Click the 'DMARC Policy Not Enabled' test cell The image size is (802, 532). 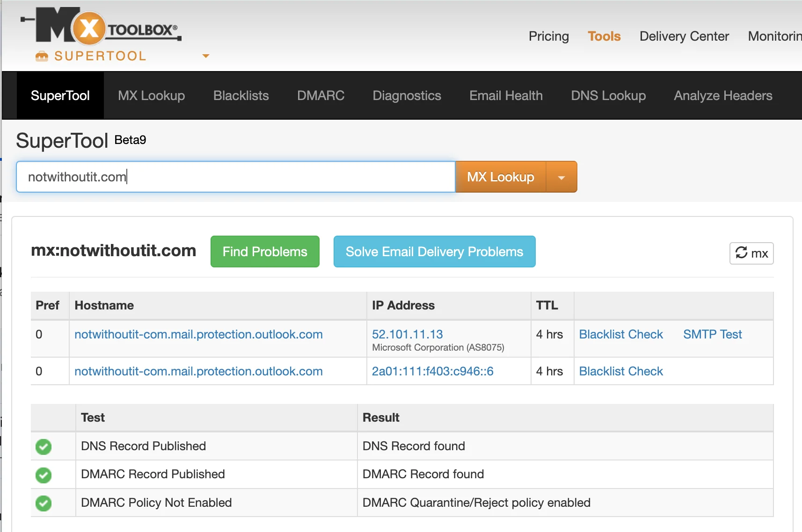[x=216, y=503]
